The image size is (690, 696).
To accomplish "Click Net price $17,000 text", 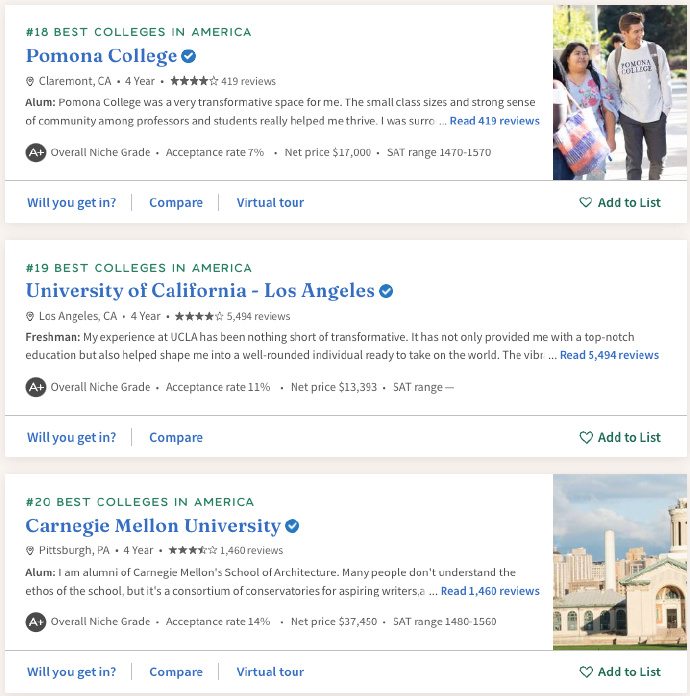I will coord(328,153).
